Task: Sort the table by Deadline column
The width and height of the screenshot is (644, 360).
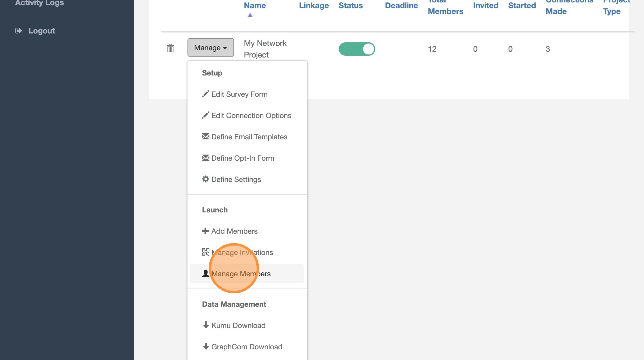Action: pos(401,5)
